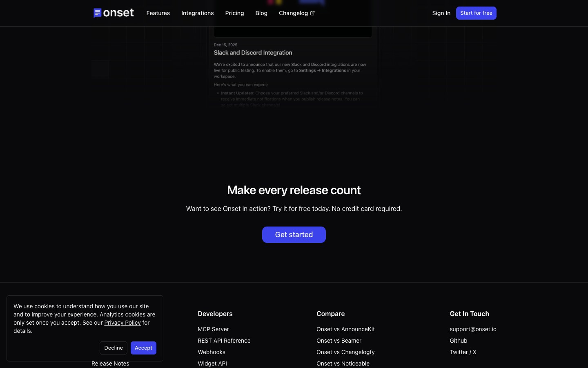588x368 pixels.
Task: Click the Onset logo icon
Action: tap(97, 13)
